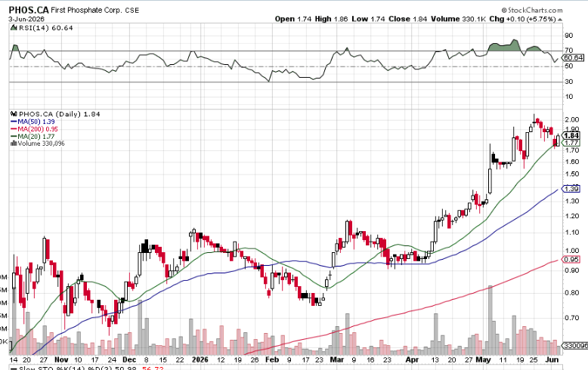Click the Nov month label on date axis
The image size is (588, 370).
coord(61,359)
